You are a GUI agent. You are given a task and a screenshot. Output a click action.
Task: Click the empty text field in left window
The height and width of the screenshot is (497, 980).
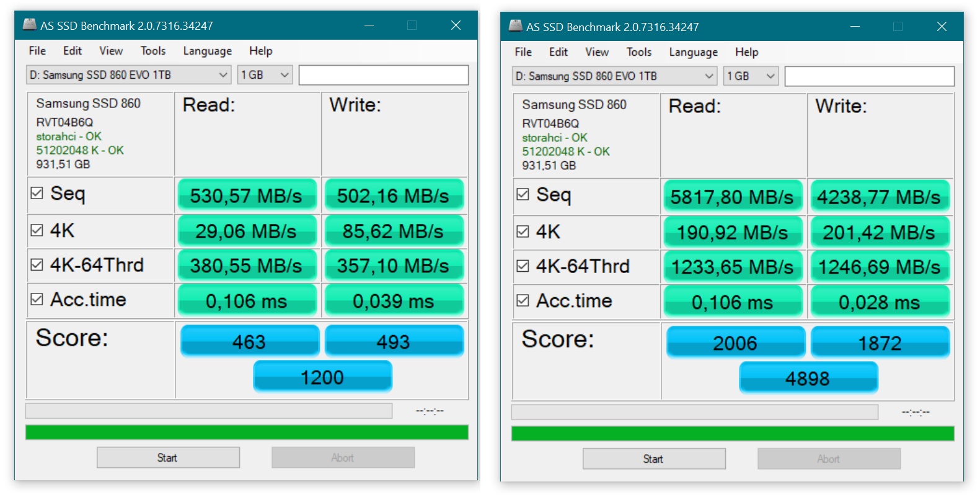[x=383, y=75]
